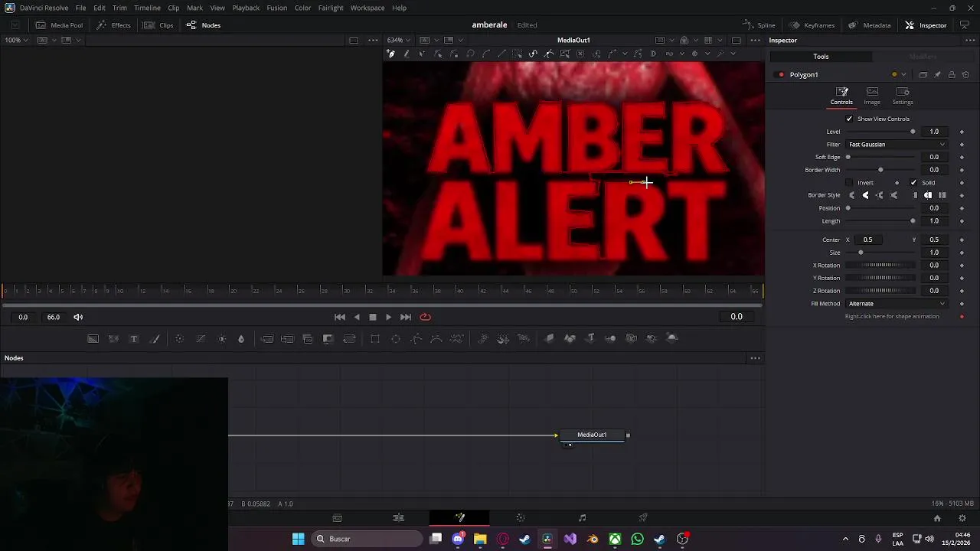980x551 pixels.
Task: Toggle the audio mute speaker icon
Action: click(78, 317)
